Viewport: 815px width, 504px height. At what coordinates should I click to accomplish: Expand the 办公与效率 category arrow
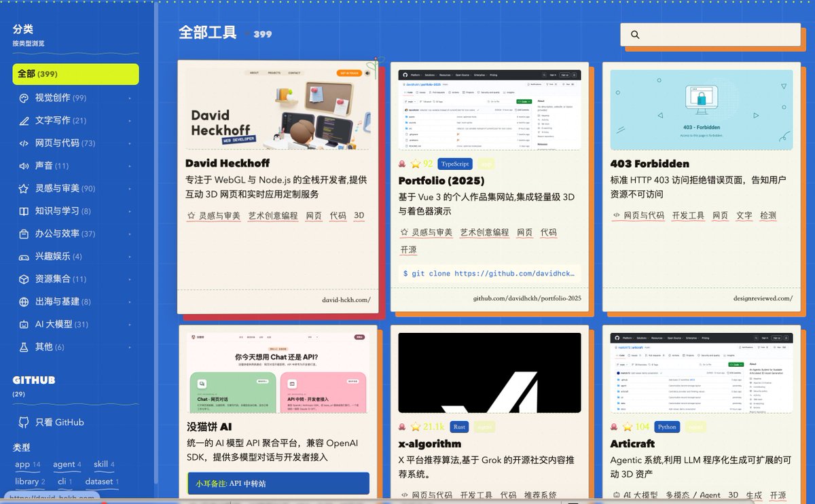[x=130, y=234]
